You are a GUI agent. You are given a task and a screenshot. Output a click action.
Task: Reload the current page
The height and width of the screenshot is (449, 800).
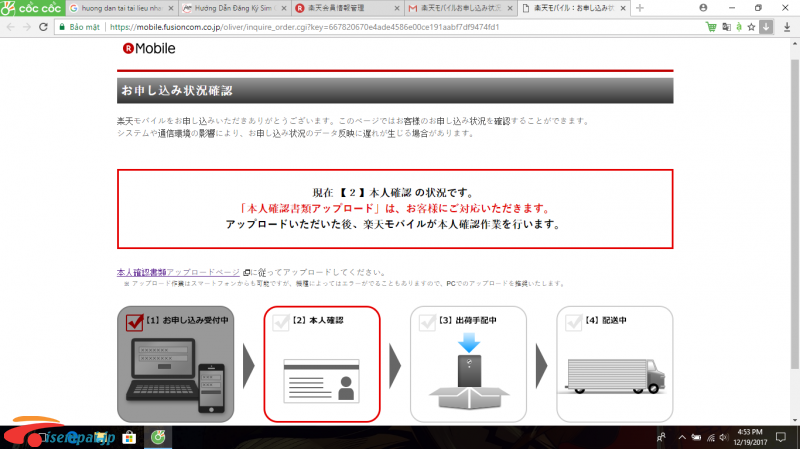(x=43, y=27)
